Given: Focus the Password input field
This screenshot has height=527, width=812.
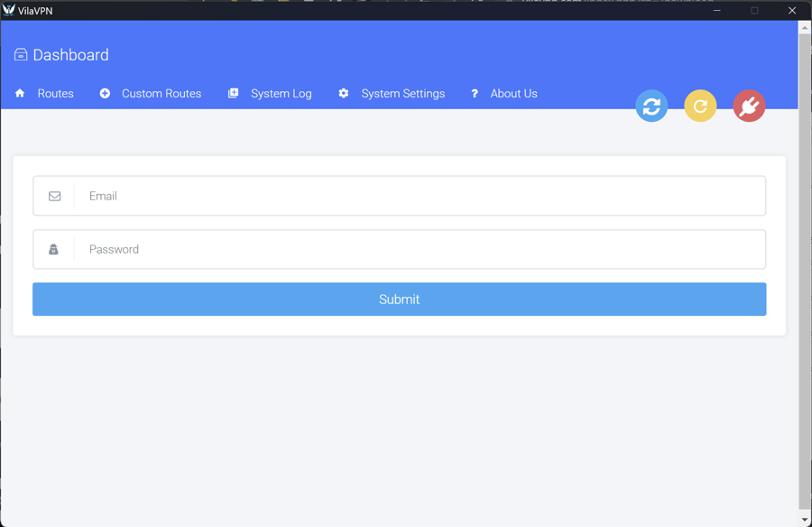Looking at the screenshot, I should coord(420,250).
